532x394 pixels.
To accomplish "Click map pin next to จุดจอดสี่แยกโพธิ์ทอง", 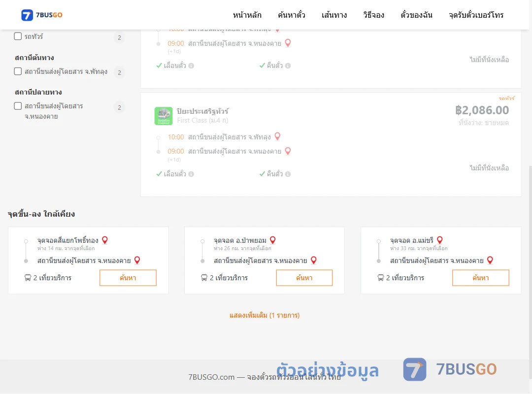I will tap(105, 240).
